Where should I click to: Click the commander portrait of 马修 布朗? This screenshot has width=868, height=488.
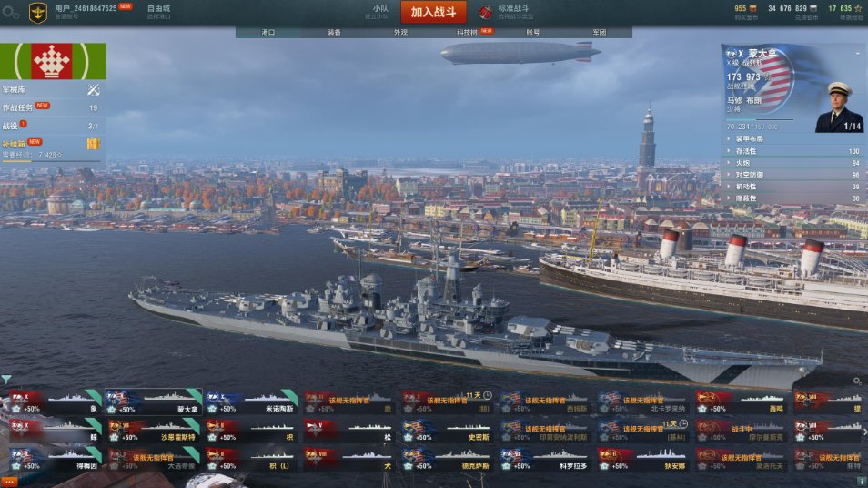pyautogui.click(x=839, y=107)
